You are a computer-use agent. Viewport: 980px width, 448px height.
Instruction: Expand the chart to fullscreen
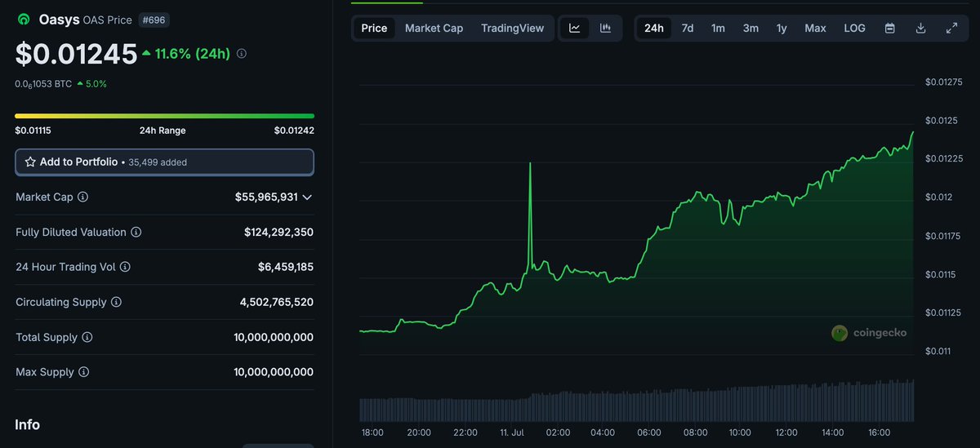pos(951,28)
